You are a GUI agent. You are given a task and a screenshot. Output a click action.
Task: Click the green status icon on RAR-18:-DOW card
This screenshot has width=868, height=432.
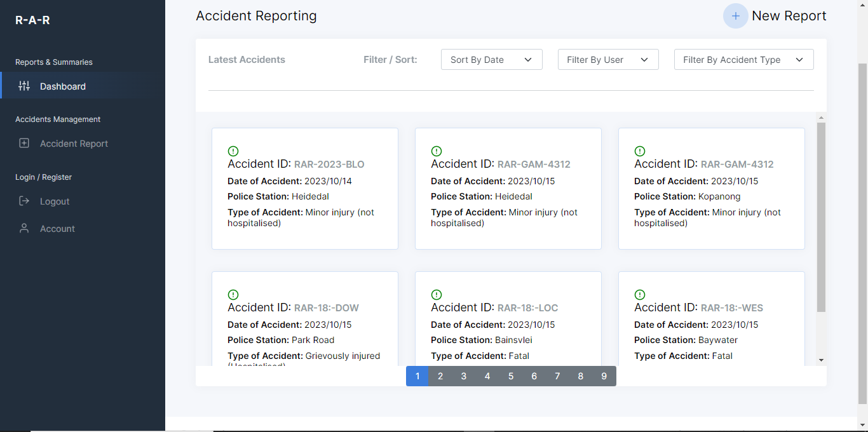(x=233, y=295)
